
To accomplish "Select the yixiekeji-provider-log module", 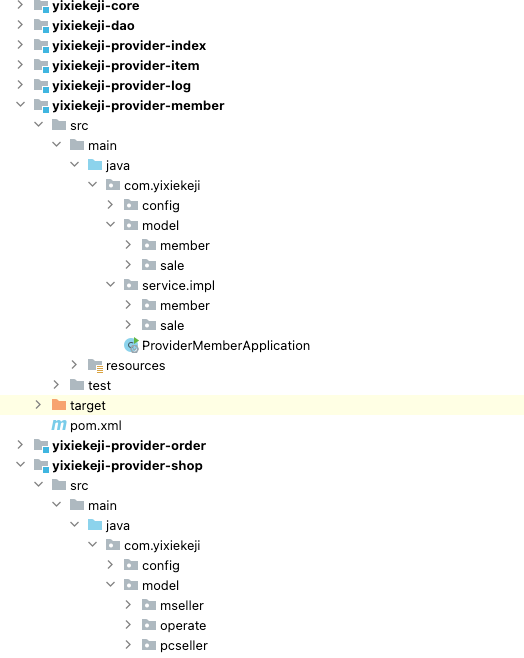I will (x=122, y=86).
